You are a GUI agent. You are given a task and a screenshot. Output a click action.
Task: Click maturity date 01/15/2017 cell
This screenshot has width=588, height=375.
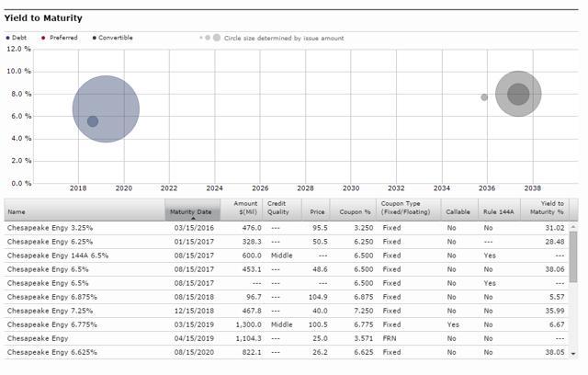(x=194, y=242)
